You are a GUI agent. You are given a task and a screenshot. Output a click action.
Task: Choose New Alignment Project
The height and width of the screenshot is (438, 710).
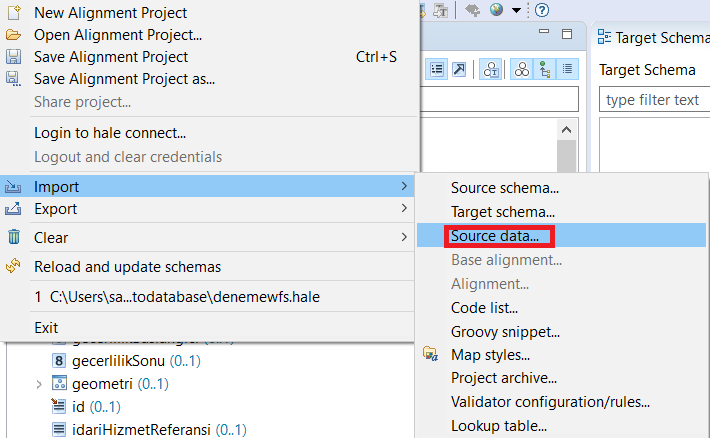pos(110,13)
